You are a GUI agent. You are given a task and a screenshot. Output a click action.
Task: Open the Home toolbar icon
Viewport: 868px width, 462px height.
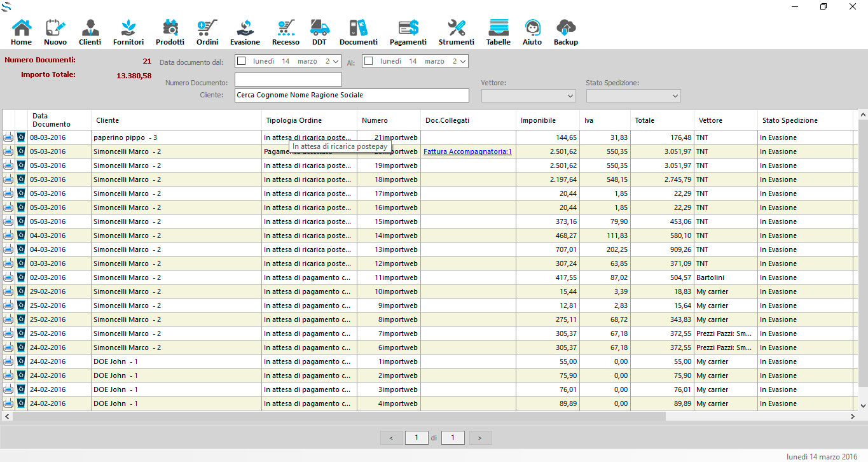pyautogui.click(x=21, y=32)
